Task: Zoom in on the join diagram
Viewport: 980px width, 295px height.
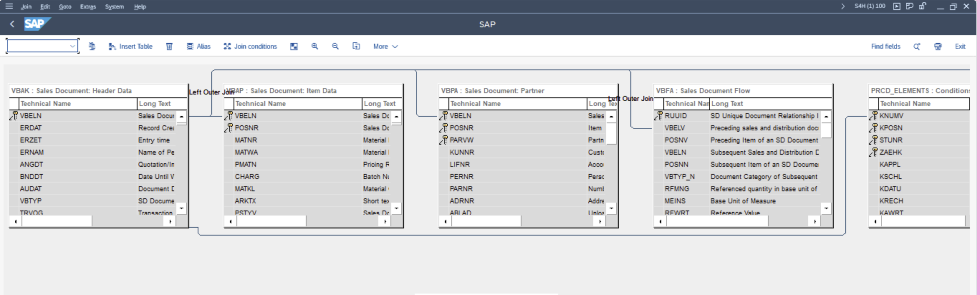Action: point(314,47)
